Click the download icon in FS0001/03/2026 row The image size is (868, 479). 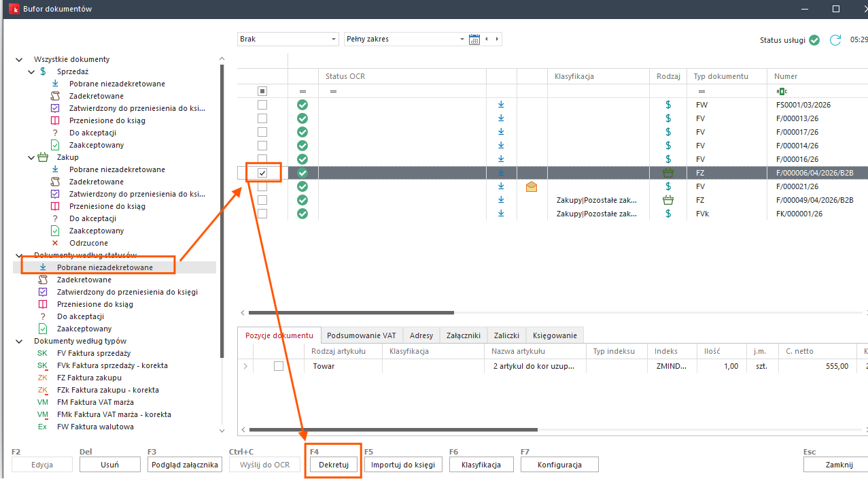[501, 105]
